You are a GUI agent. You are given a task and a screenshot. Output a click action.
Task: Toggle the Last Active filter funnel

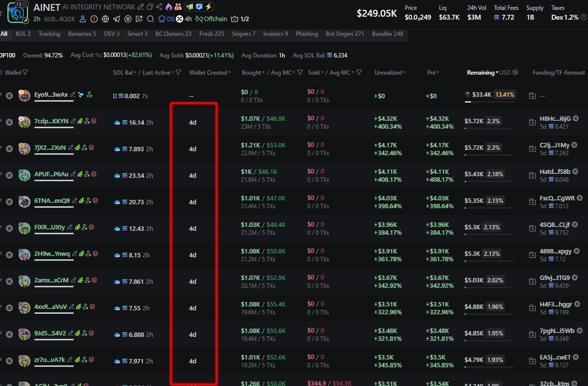178,73
